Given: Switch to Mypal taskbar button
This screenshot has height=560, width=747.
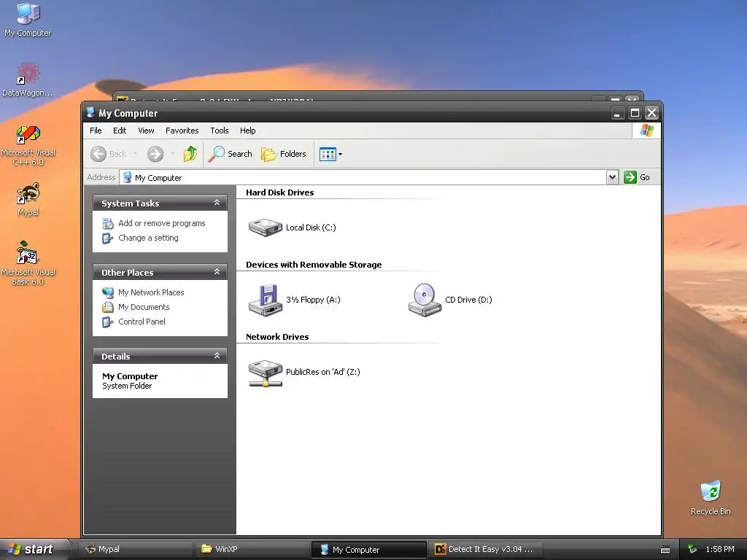Looking at the screenshot, I should [x=136, y=549].
